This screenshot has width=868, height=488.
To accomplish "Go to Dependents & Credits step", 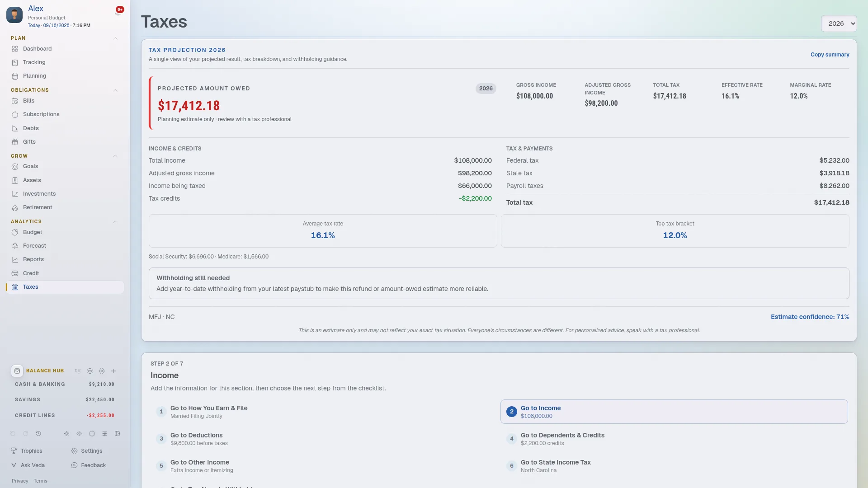I will click(674, 439).
